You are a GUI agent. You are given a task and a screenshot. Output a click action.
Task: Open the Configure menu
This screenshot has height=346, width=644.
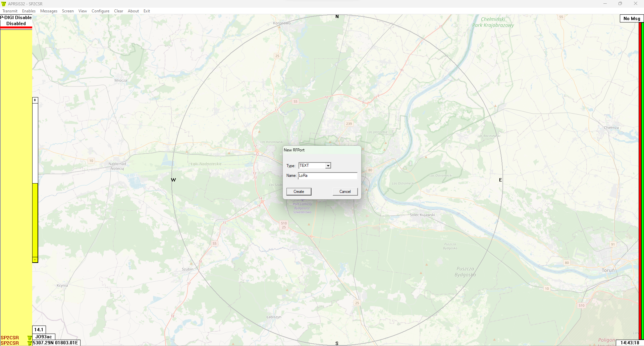(x=100, y=11)
